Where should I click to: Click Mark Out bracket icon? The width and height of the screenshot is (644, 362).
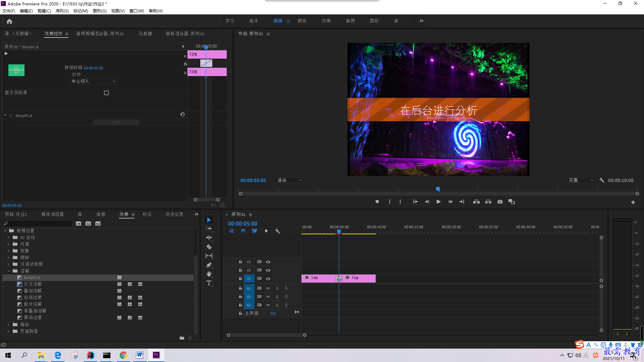tap(400, 202)
